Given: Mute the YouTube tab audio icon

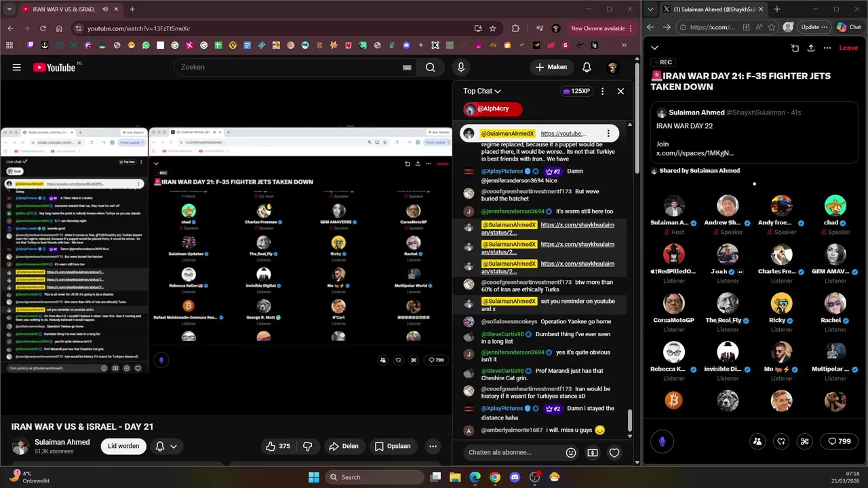Looking at the screenshot, I should tap(105, 9).
